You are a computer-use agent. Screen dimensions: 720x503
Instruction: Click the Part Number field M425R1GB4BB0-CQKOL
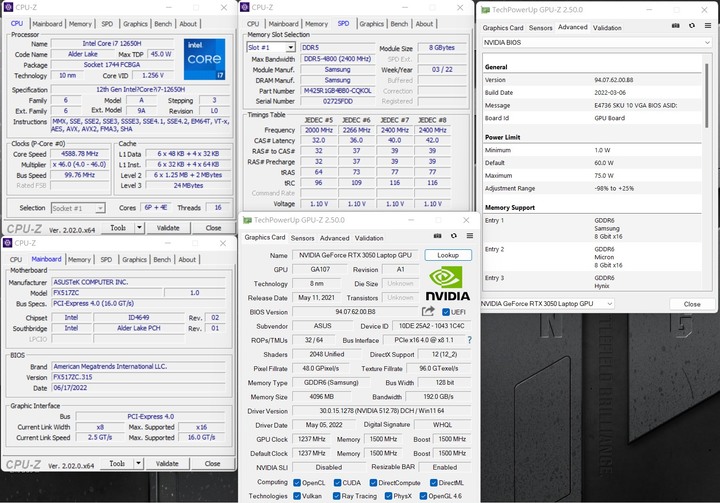[338, 90]
